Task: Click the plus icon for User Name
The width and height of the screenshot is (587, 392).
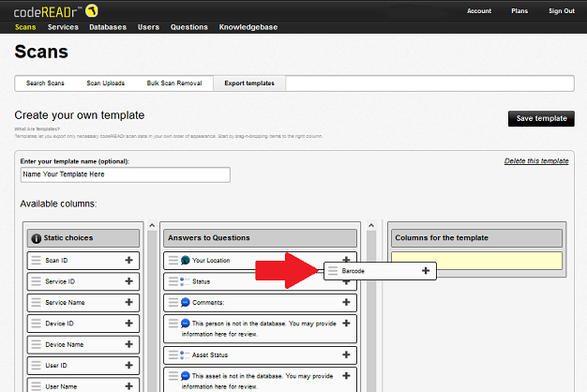Action: (x=128, y=385)
